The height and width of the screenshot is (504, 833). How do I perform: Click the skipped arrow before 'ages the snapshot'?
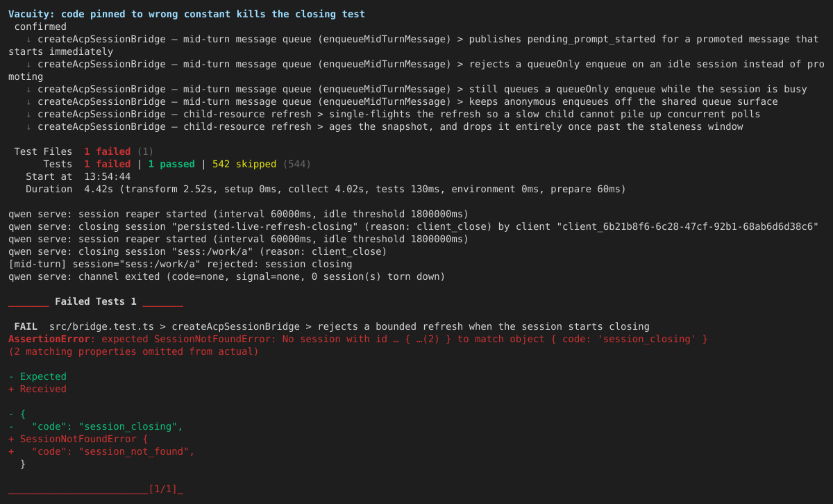click(x=28, y=126)
